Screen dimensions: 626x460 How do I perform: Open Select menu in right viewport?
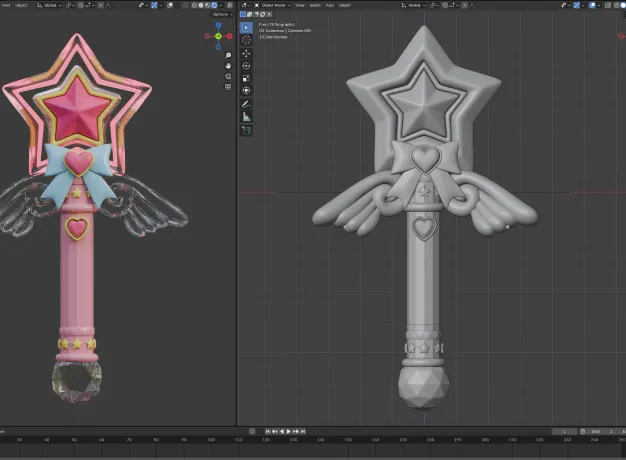point(315,5)
